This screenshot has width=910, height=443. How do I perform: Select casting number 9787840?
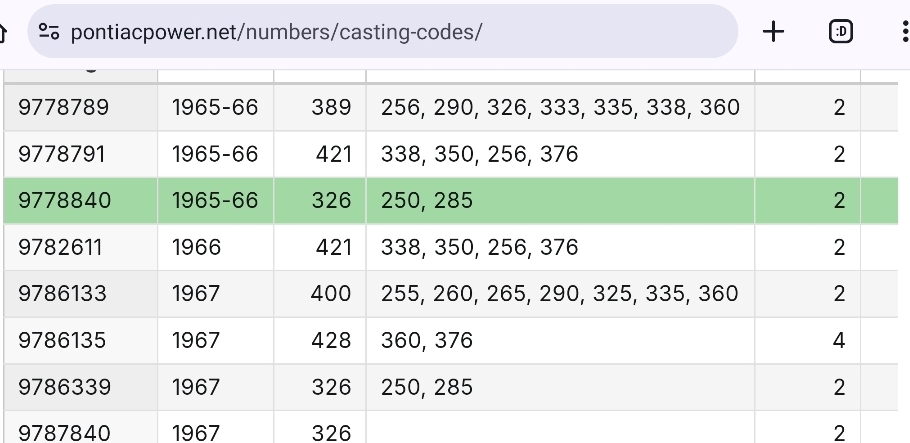click(x=64, y=433)
